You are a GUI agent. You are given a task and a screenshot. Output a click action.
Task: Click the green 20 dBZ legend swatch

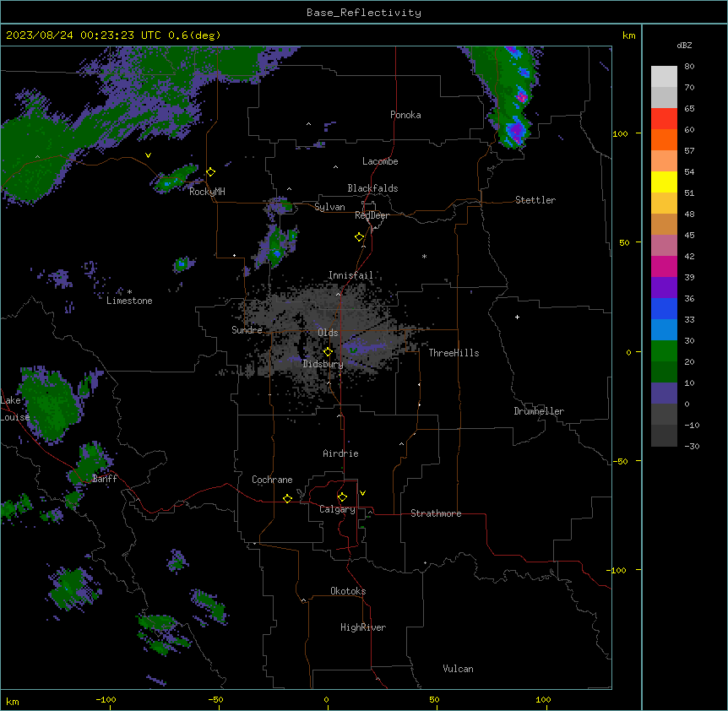click(x=664, y=351)
